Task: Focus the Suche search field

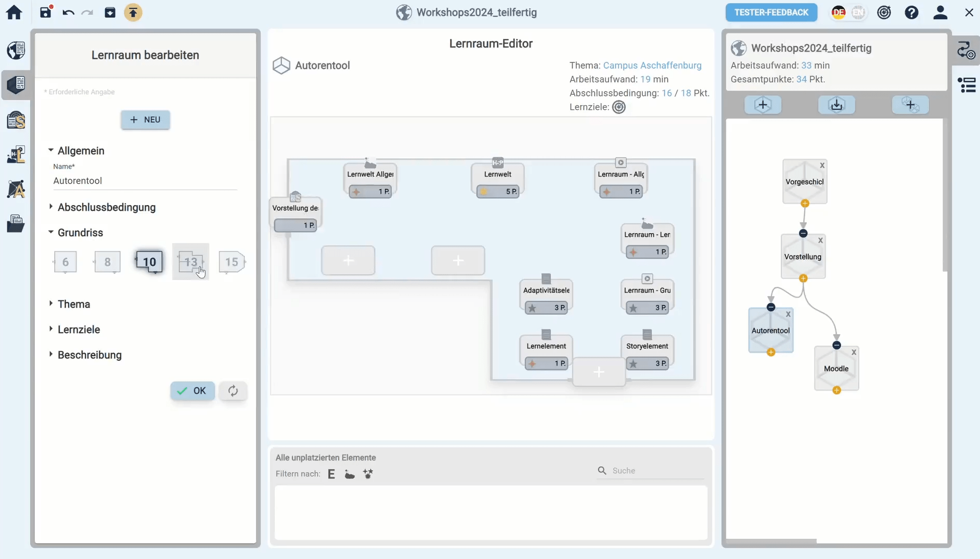Action: pos(650,471)
